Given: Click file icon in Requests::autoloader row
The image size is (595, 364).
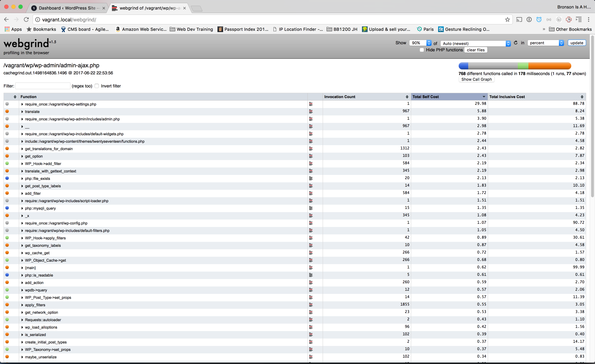Looking at the screenshot, I should coord(311,320).
